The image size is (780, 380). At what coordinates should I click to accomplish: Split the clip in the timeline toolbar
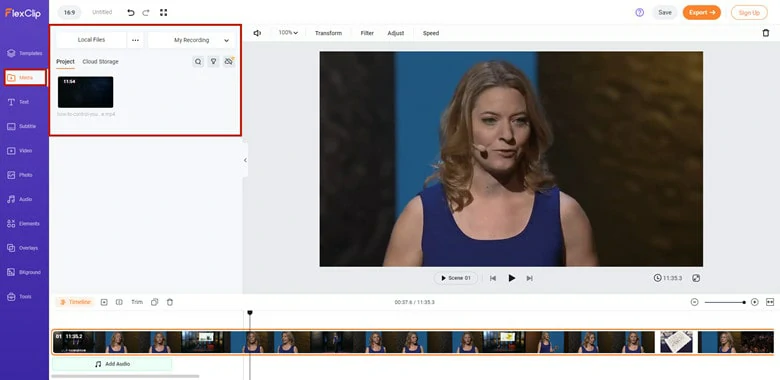pyautogui.click(x=119, y=302)
